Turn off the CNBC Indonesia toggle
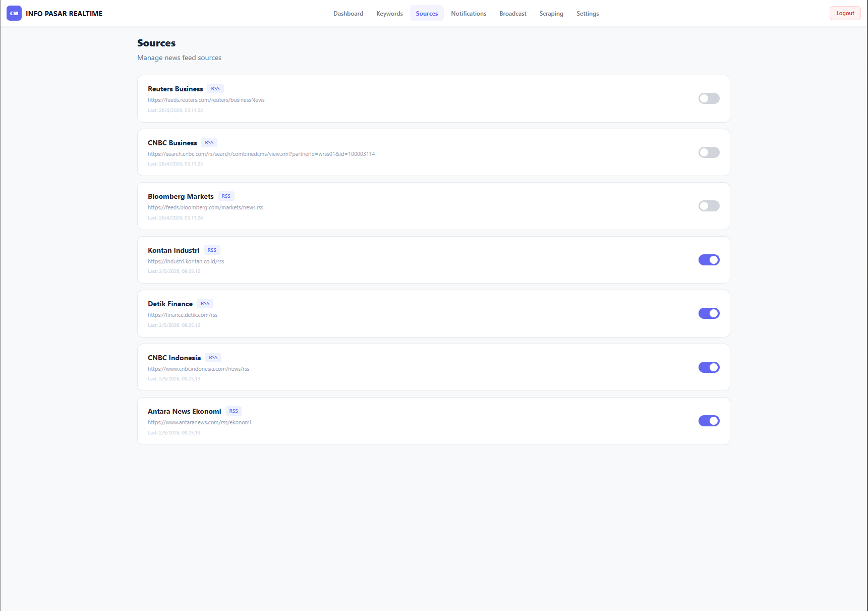This screenshot has width=868, height=611. [x=709, y=367]
